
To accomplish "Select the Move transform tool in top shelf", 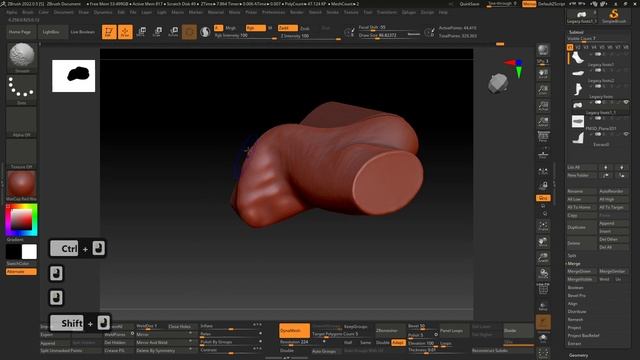I will click(141, 32).
